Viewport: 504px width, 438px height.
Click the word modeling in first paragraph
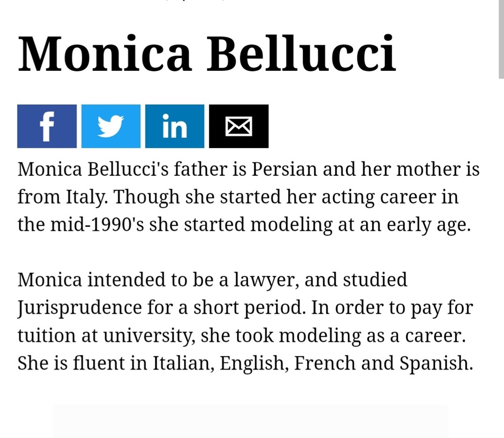pyautogui.click(x=291, y=224)
